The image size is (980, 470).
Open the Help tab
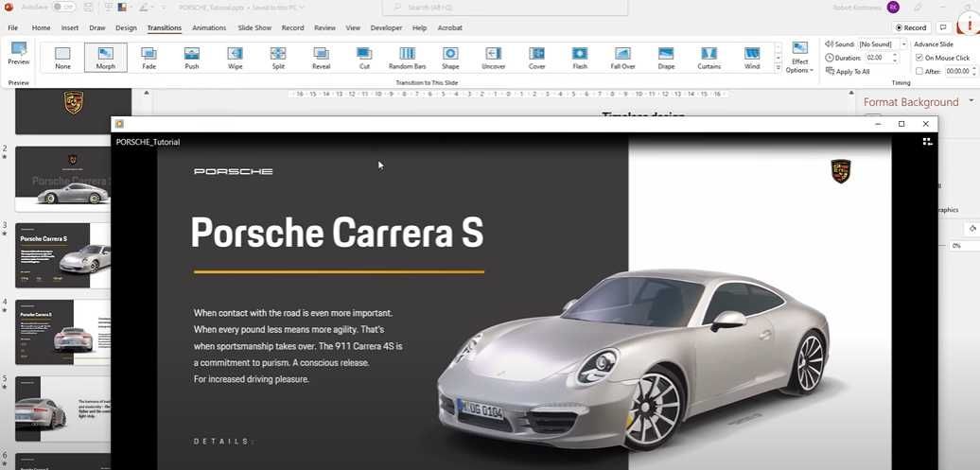(x=420, y=27)
